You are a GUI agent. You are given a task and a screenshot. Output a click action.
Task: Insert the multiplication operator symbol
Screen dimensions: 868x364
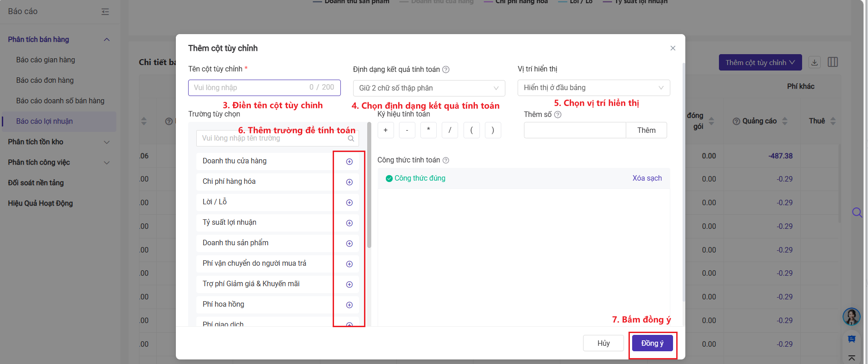[428, 130]
